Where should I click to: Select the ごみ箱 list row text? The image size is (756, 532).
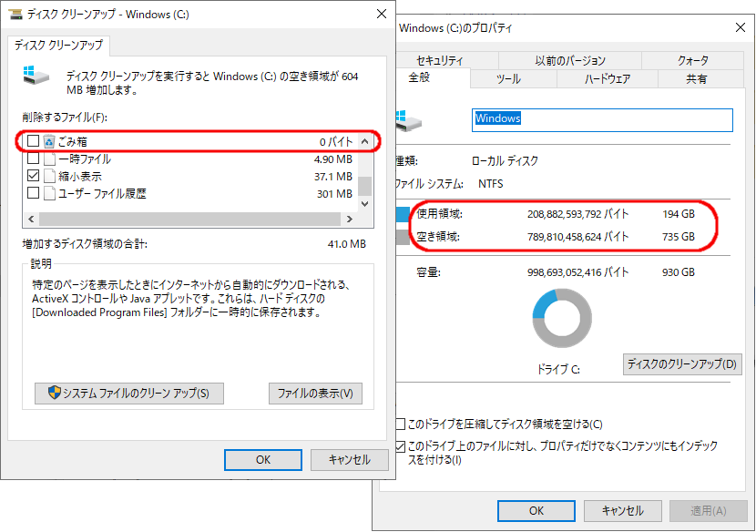coord(73,142)
